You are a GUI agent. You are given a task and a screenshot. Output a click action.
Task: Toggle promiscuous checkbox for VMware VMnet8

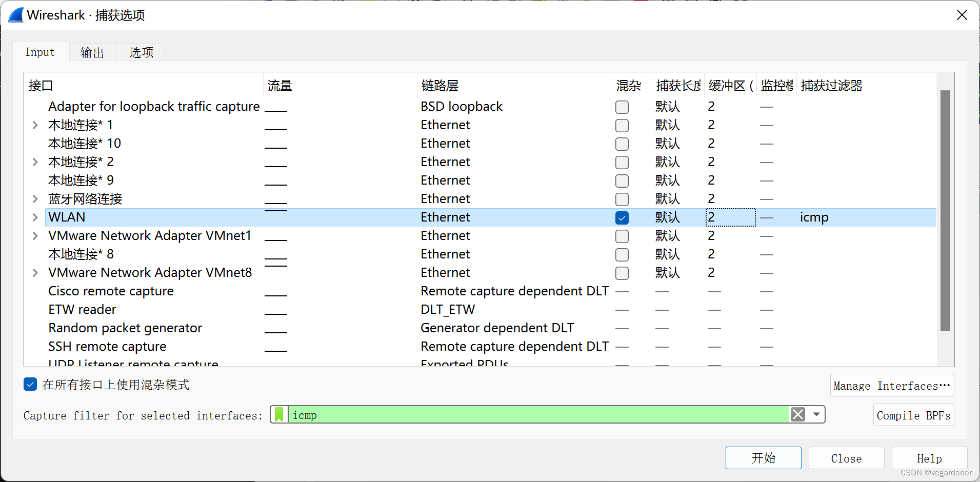(x=622, y=273)
